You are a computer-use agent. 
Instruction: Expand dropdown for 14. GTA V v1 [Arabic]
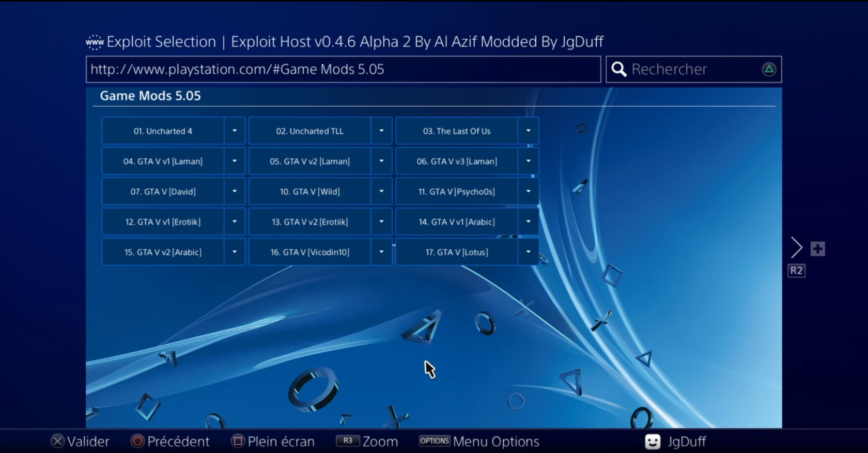tap(528, 222)
